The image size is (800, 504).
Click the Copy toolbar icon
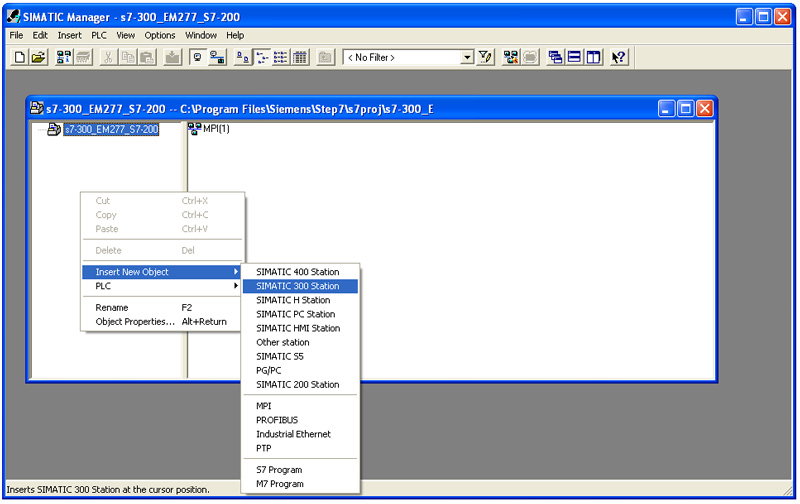click(128, 57)
